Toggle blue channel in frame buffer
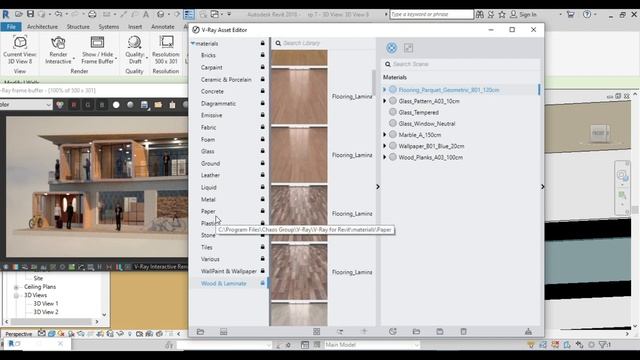Viewport: 640px width, 360px height. 102,105
